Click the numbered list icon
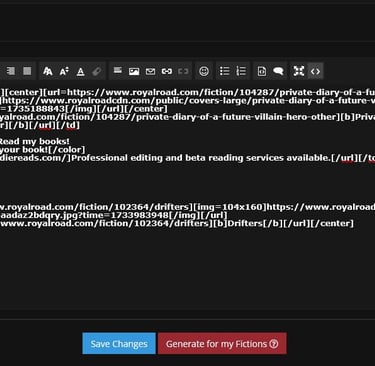Viewport: 375px width, 366px height. point(241,71)
